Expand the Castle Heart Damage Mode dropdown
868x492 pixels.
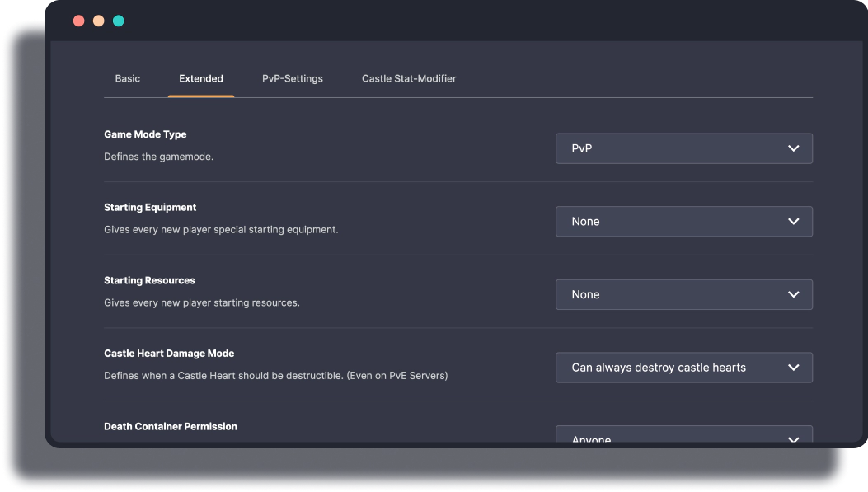click(x=683, y=368)
